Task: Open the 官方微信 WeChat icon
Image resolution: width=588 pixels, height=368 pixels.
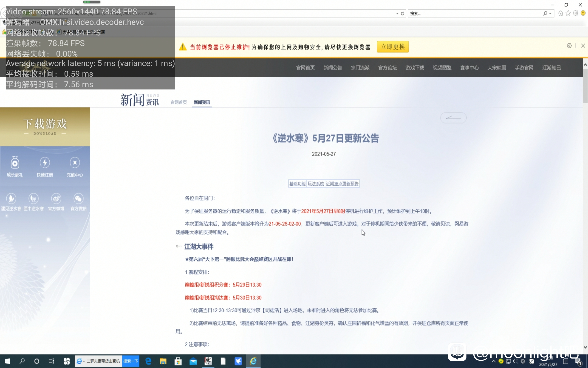Action: pos(79,198)
